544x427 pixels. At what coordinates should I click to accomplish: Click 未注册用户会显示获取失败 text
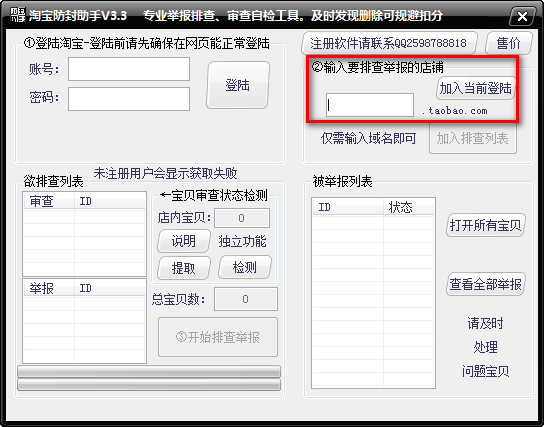click(x=165, y=173)
